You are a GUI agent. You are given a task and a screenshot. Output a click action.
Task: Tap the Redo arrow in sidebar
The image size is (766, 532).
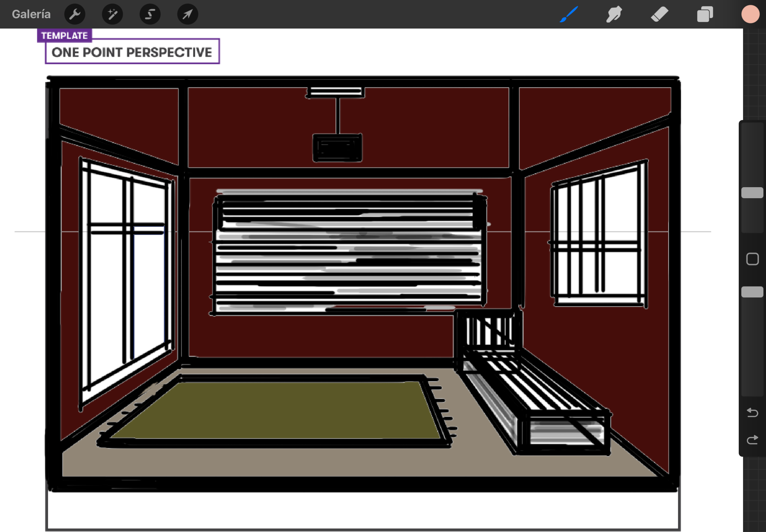752,440
